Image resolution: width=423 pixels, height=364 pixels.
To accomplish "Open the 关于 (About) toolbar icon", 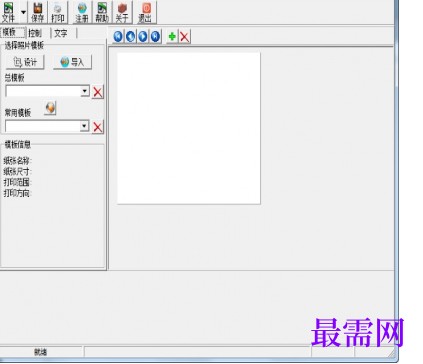I will click(x=122, y=12).
